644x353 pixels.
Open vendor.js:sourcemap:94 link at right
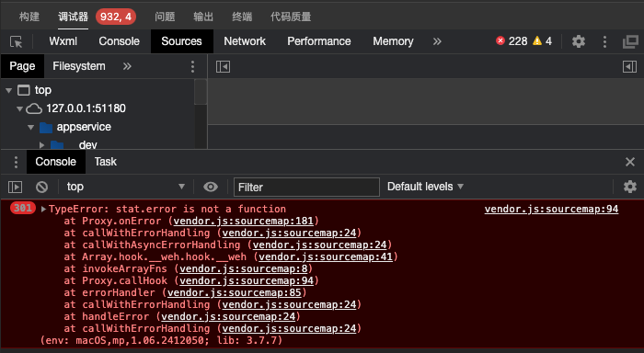[x=551, y=209]
